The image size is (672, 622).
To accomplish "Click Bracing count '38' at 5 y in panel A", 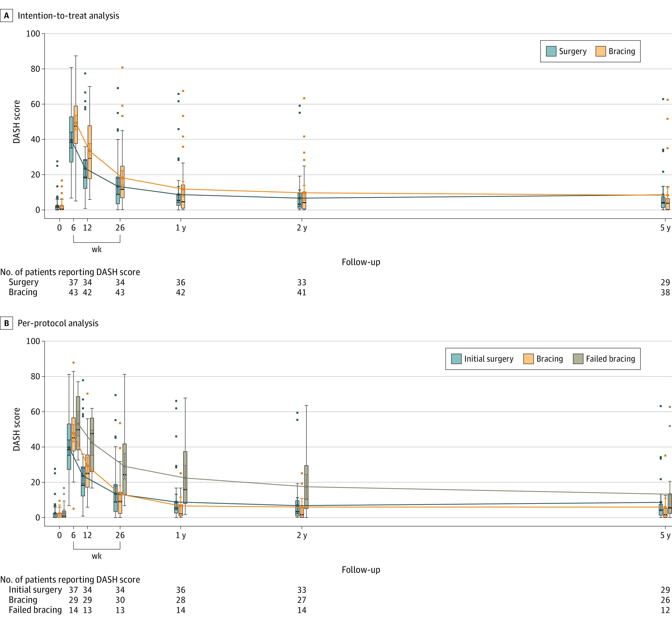I will [x=665, y=293].
